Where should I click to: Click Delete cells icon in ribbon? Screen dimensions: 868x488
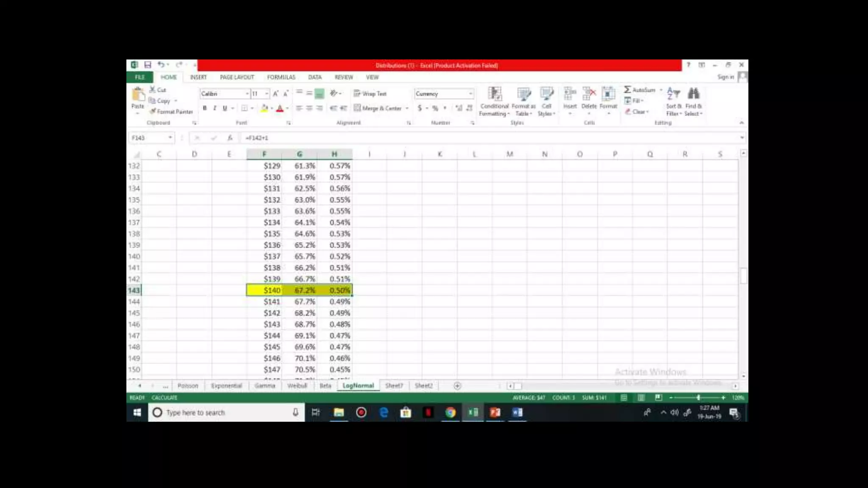pyautogui.click(x=589, y=94)
